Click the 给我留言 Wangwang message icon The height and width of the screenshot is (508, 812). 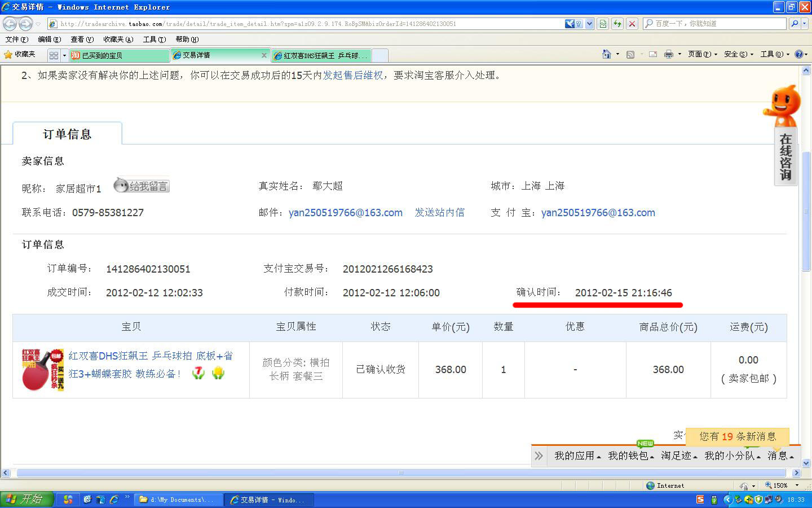click(x=142, y=185)
